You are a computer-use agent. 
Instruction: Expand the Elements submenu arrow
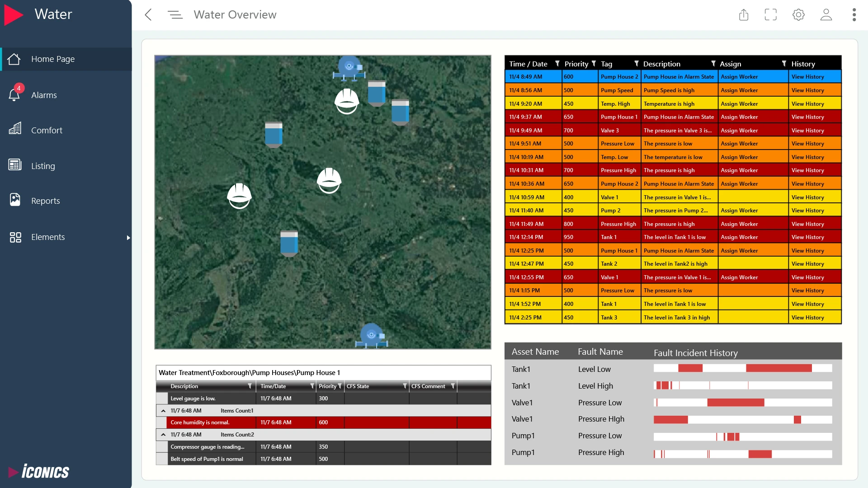coord(128,238)
